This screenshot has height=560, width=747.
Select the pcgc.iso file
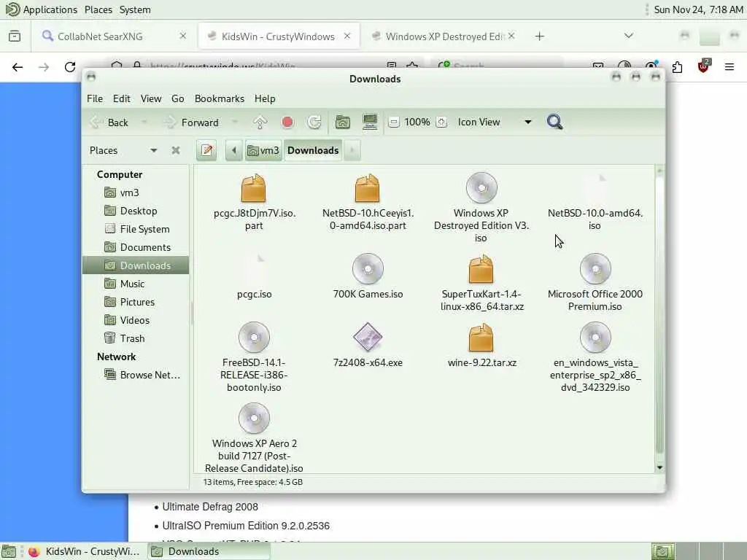(254, 269)
